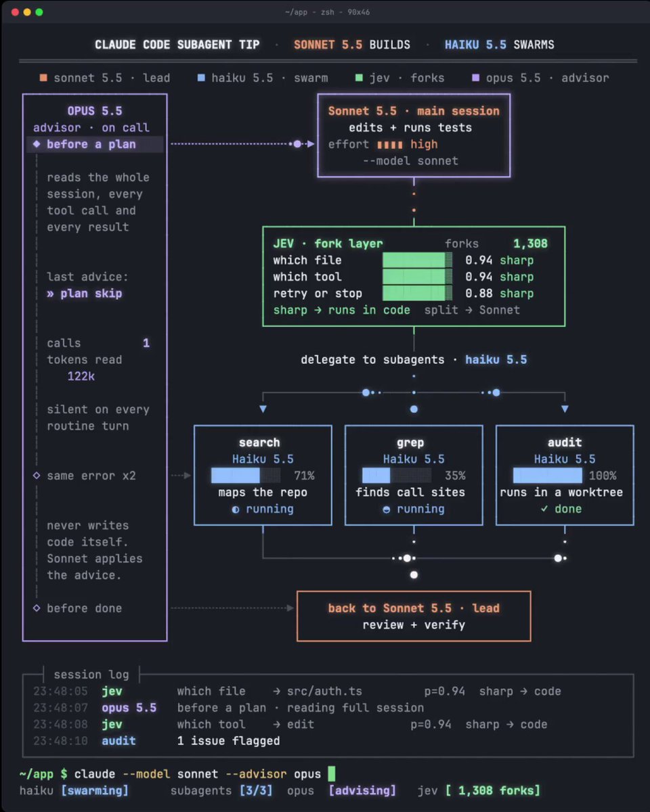Screen dimensions: 650x812
Task: Click "delegate to subagents · haiku 5.5" label
Action: pyautogui.click(x=414, y=360)
